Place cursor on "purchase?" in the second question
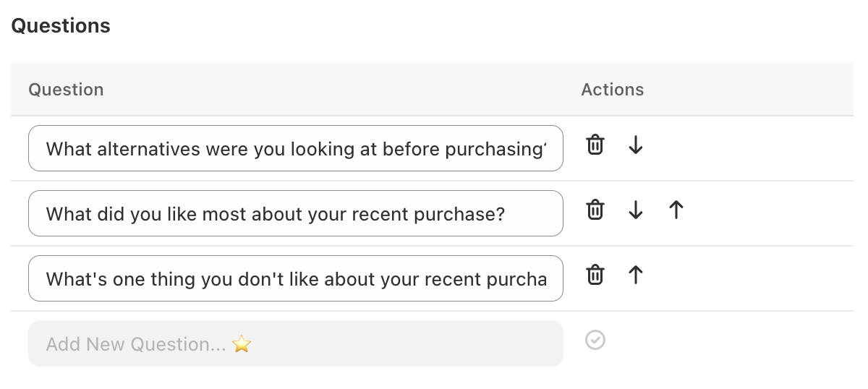This screenshot has height=389, width=868. (463, 214)
